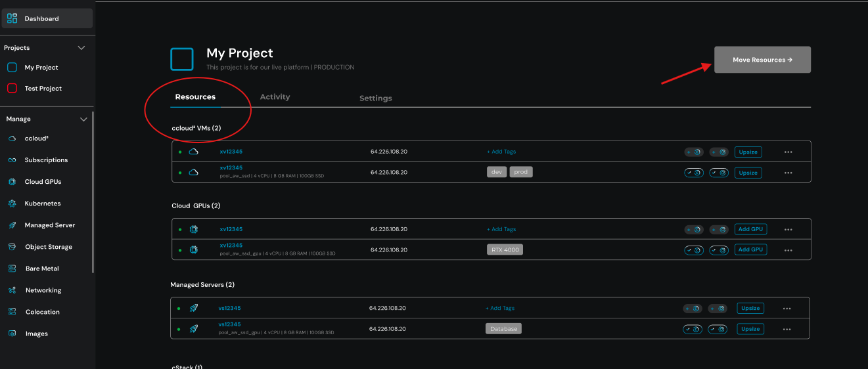
Task: Click the Move Resources button
Action: click(762, 60)
